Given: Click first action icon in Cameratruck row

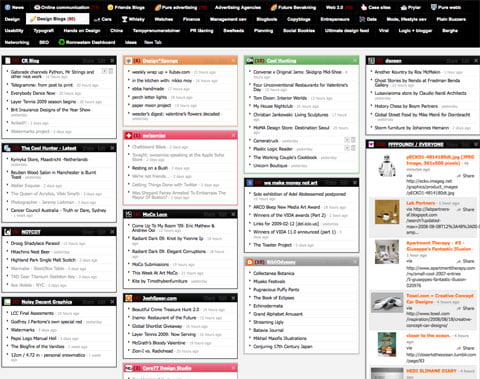Looking at the screenshot, I should [347, 140].
